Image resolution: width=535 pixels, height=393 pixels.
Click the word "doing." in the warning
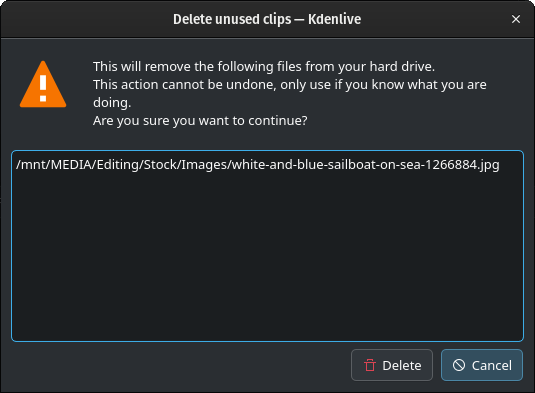(112, 103)
